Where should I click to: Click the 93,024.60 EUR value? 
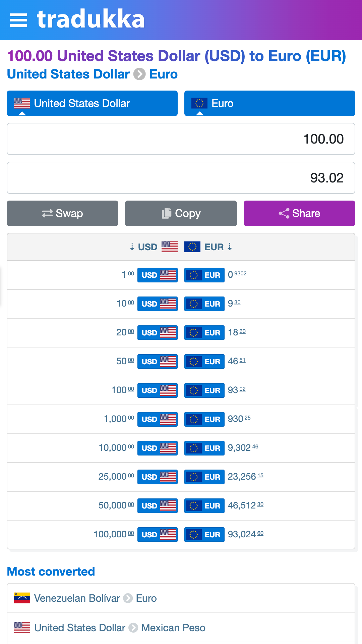pyautogui.click(x=246, y=534)
